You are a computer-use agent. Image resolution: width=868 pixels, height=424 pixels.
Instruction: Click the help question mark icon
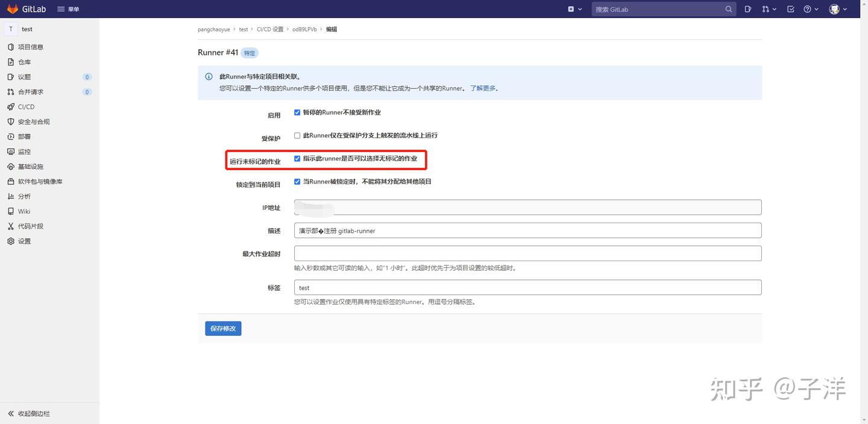(808, 9)
